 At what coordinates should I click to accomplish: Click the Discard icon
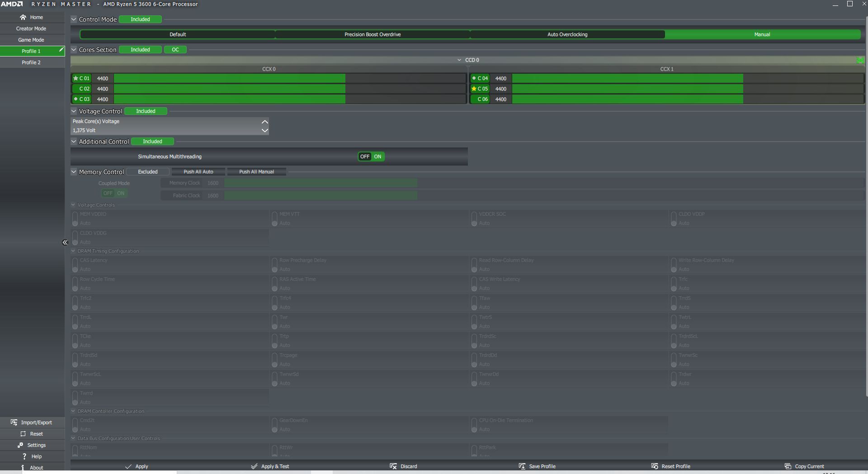[x=393, y=466]
